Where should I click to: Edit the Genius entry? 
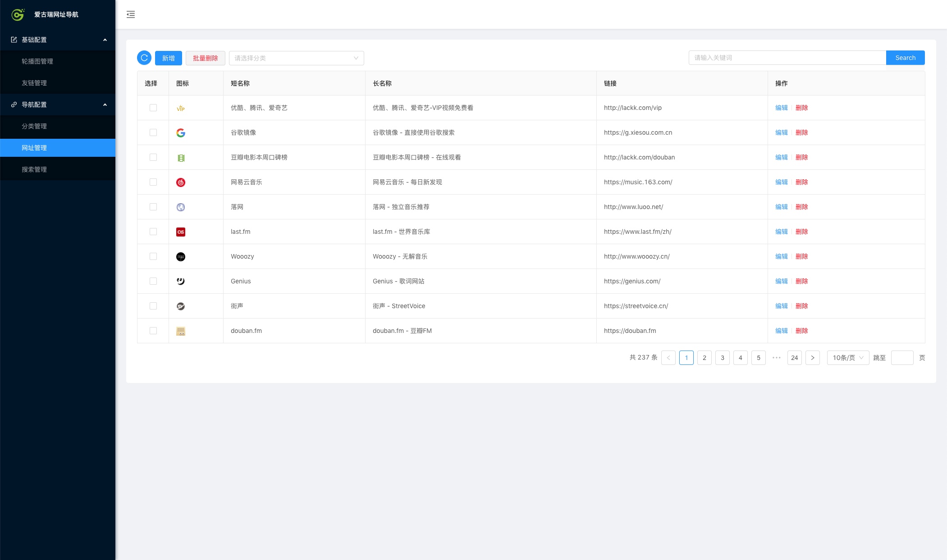pyautogui.click(x=782, y=281)
